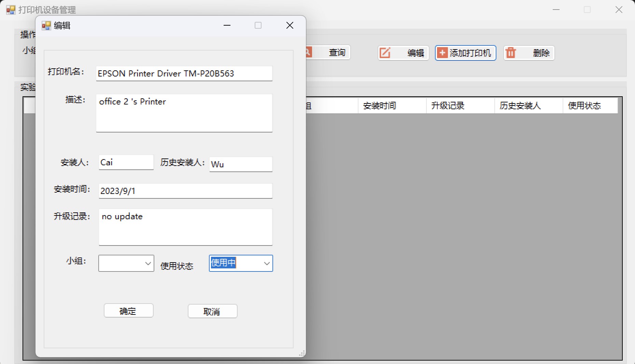
Task: Click the trash icon on the 删除 button
Action: [511, 53]
